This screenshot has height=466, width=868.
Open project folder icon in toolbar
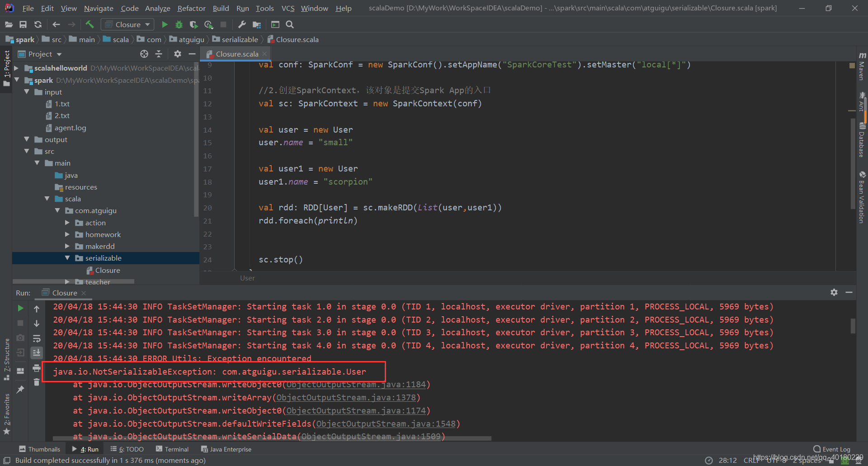point(9,24)
